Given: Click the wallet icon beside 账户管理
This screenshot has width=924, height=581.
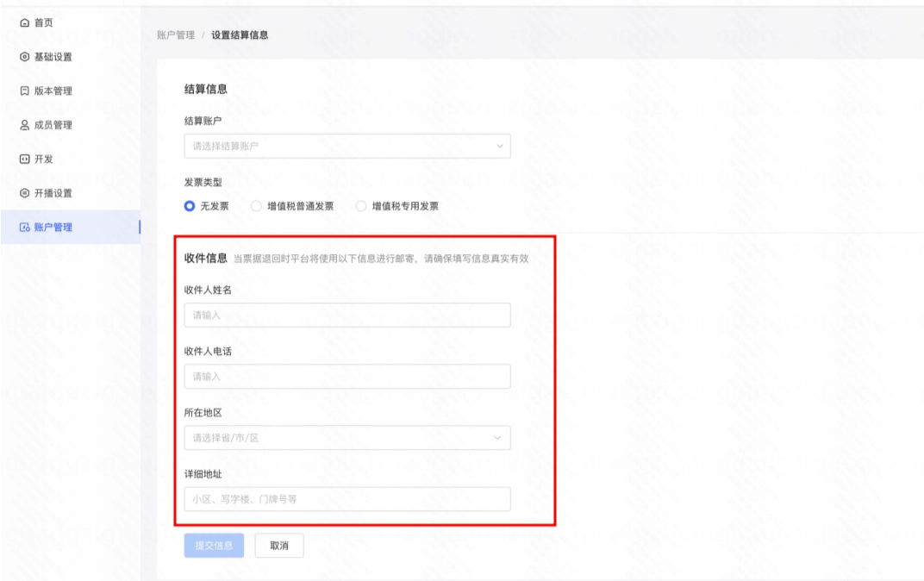Looking at the screenshot, I should point(24,227).
